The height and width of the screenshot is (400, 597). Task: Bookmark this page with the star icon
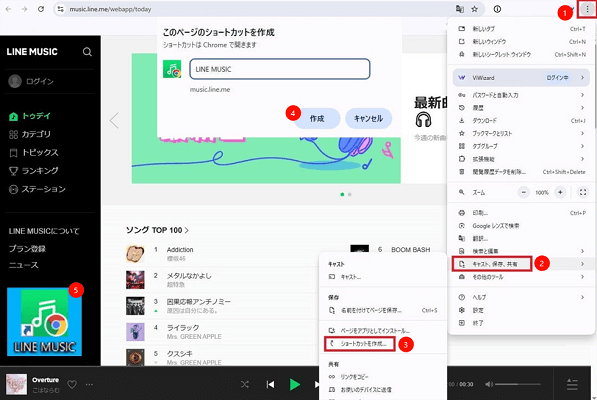click(474, 9)
